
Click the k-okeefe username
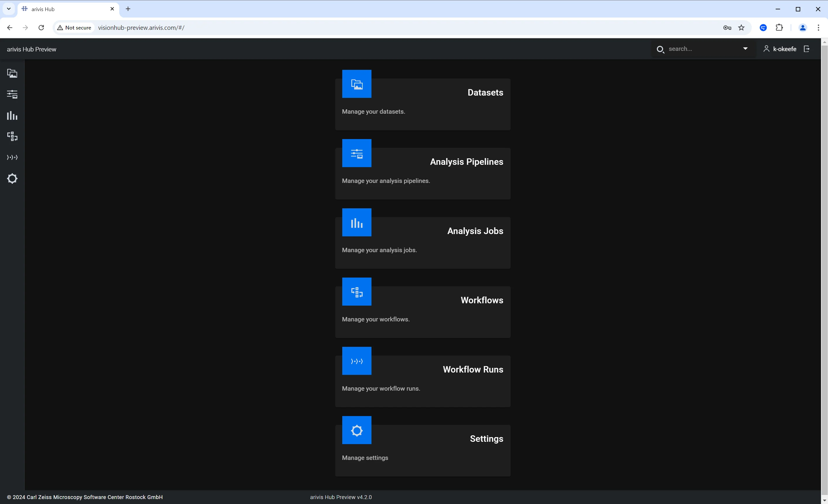coord(785,49)
